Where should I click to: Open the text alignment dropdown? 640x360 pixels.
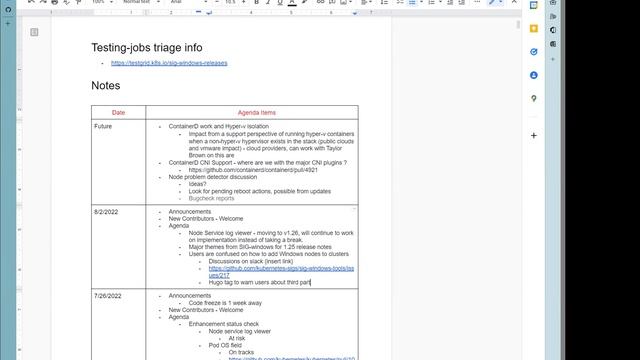click(366, 2)
